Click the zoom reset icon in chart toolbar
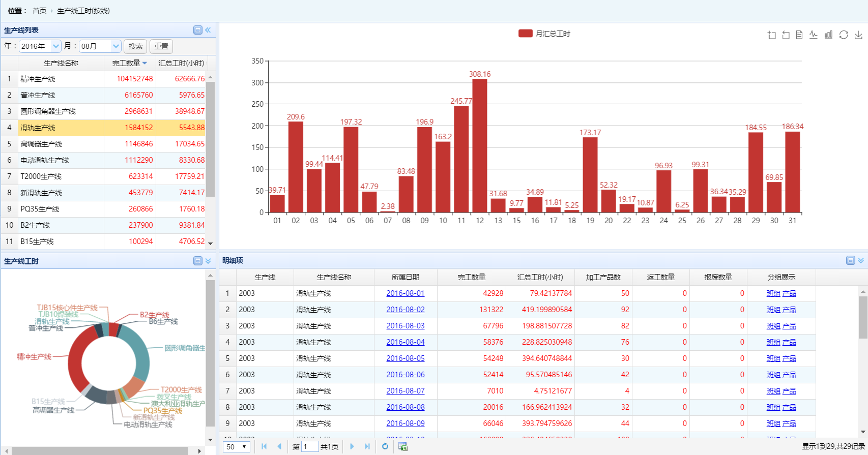This screenshot has height=455, width=868. 786,35
